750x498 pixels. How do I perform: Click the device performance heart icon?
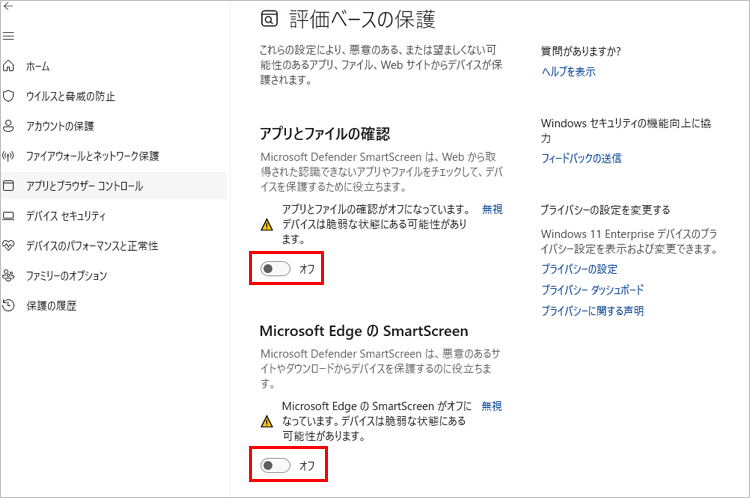click(x=9, y=245)
